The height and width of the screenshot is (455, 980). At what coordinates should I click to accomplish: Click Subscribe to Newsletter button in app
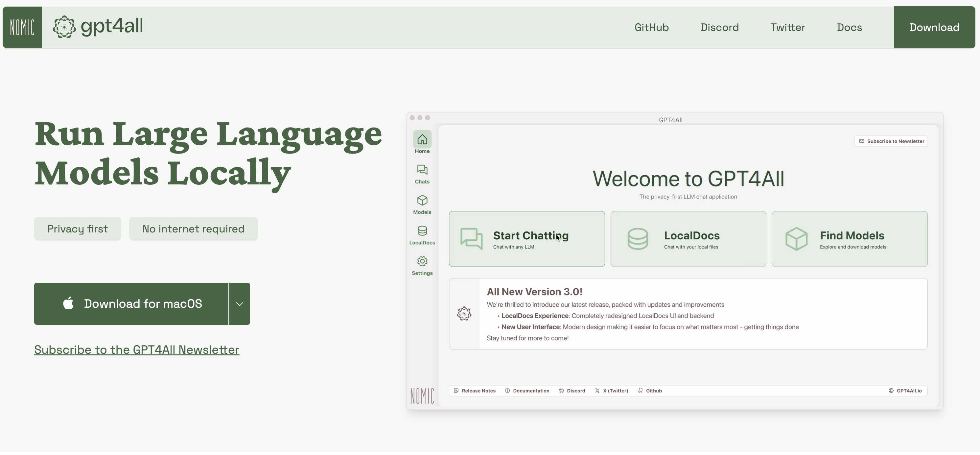coord(891,141)
